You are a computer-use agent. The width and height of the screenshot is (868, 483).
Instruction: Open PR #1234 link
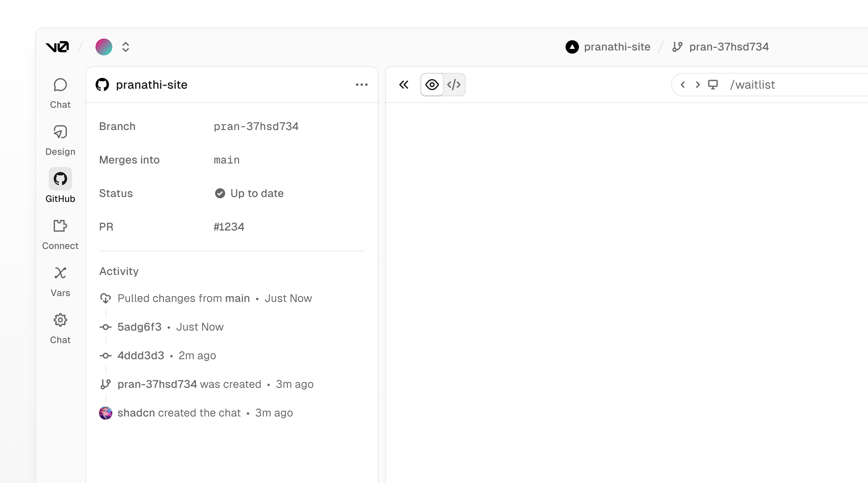click(x=229, y=227)
